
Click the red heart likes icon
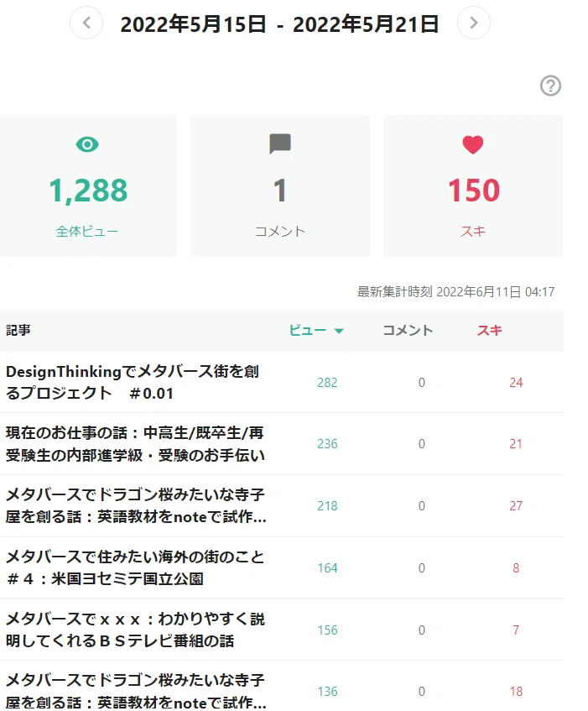point(473,144)
